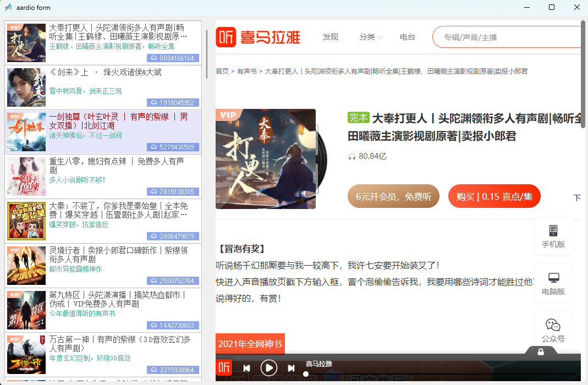588x385 pixels.
Task: Open the 电台 navigation item
Action: (x=407, y=37)
